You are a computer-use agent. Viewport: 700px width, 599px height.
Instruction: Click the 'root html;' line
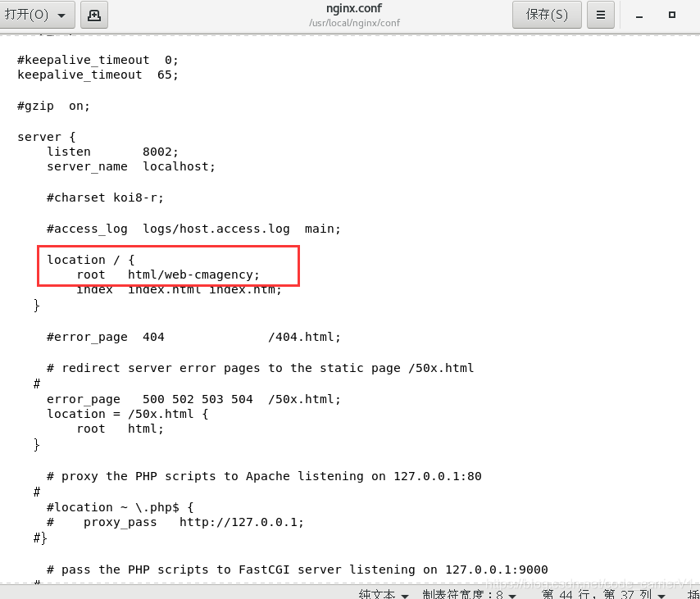[120, 429]
